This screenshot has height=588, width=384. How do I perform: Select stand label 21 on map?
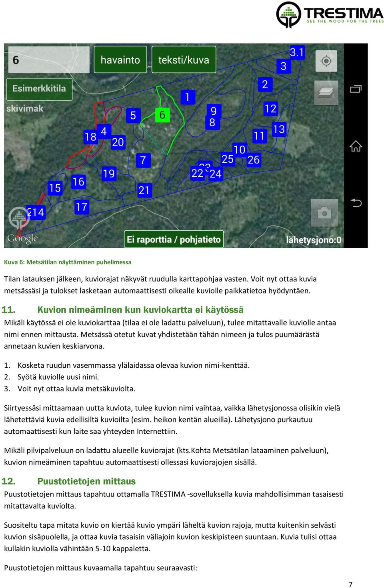[144, 190]
